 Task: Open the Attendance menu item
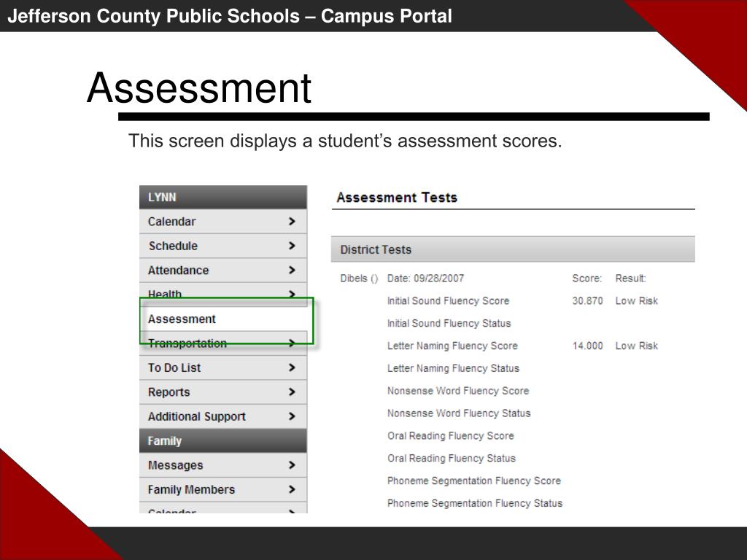(223, 270)
